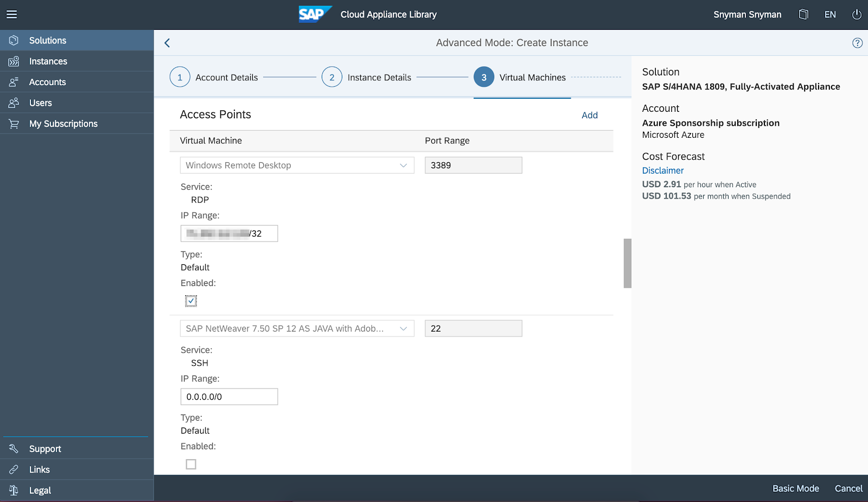Add a new access point
This screenshot has height=502, width=868.
[590, 115]
